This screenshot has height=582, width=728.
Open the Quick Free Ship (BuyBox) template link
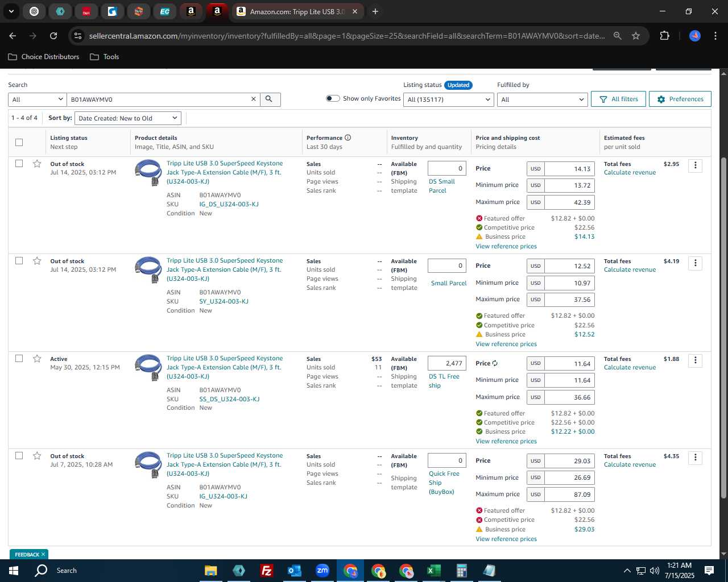(444, 483)
